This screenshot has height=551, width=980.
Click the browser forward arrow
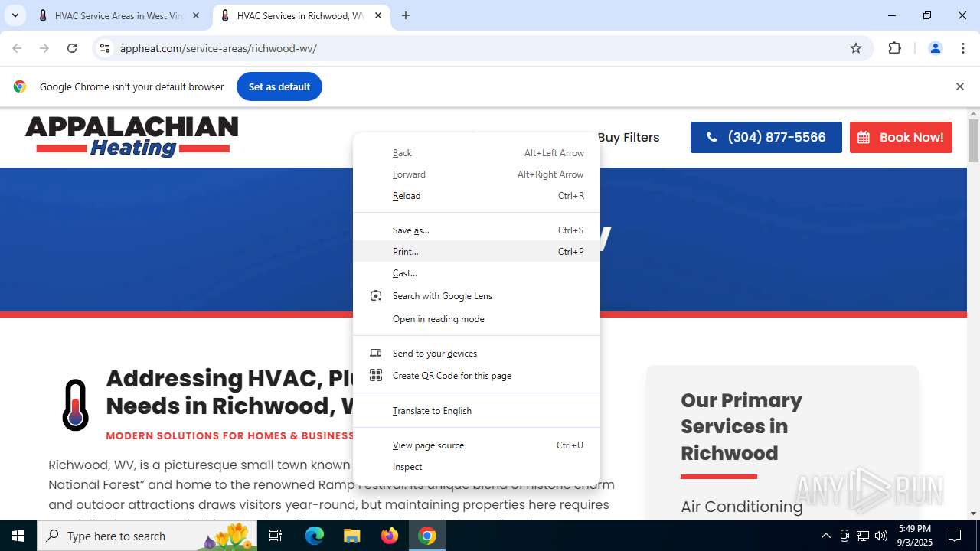(x=44, y=48)
